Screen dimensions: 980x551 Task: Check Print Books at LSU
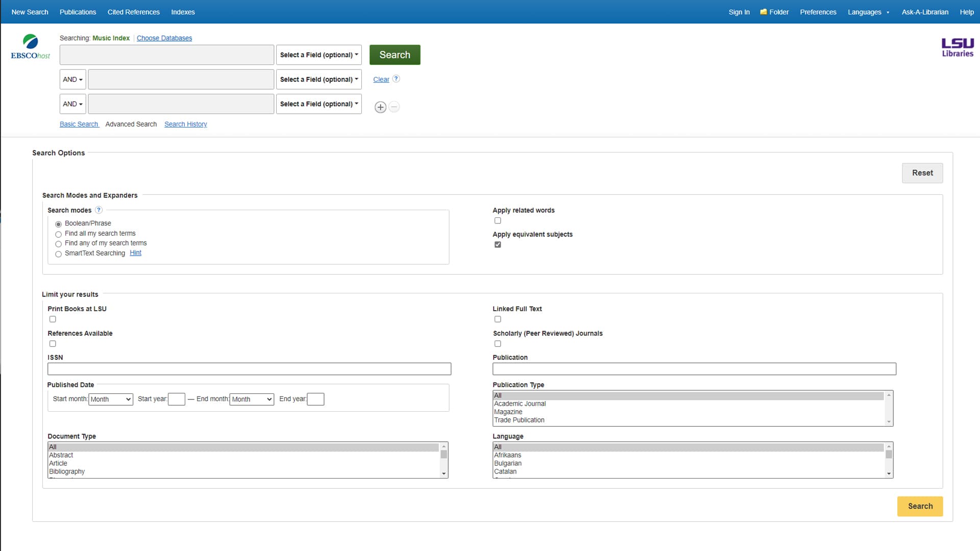[53, 319]
